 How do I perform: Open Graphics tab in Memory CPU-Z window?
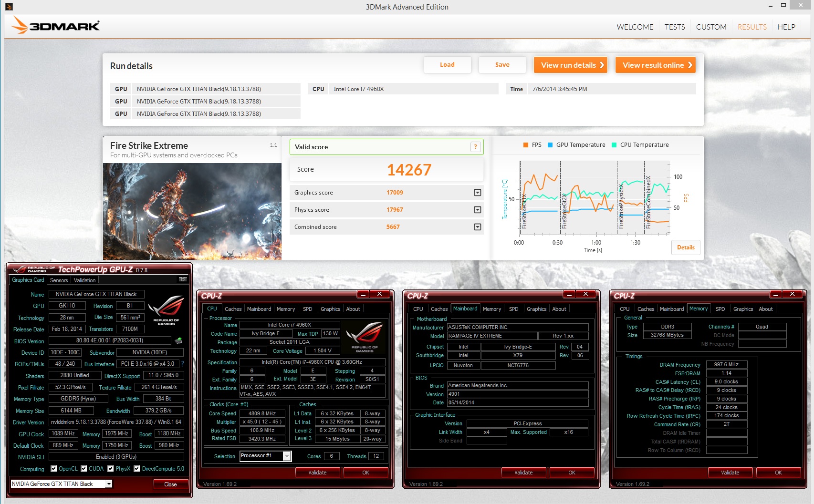[x=743, y=309]
